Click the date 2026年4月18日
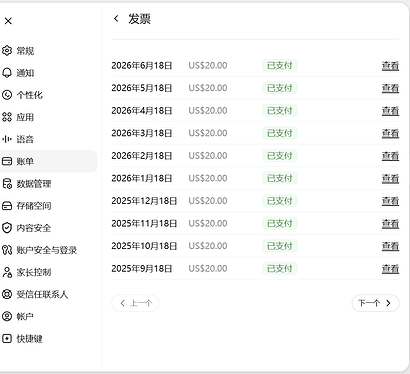Viewport: 410px width, 374px height. (x=142, y=111)
